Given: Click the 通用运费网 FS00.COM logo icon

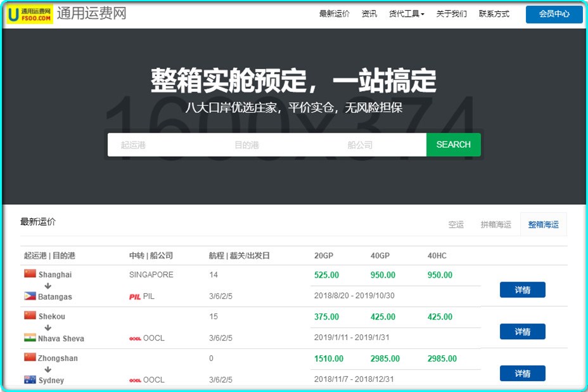Looking at the screenshot, I should (x=29, y=13).
